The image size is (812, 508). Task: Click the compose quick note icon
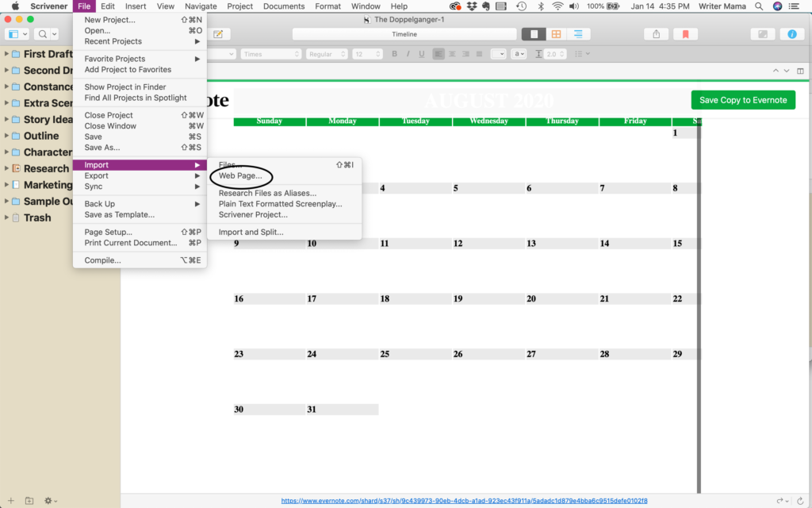coord(218,34)
